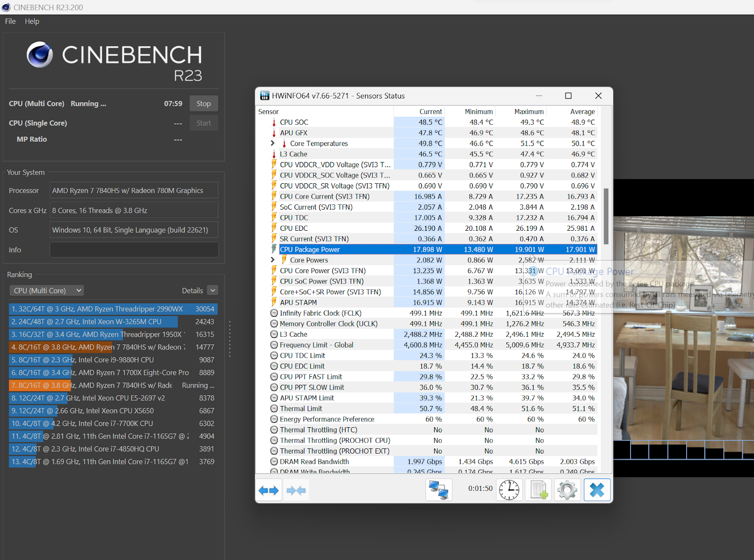This screenshot has width=754, height=560.
Task: Click the L3 Cache temperature thermometer icon
Action: (274, 154)
